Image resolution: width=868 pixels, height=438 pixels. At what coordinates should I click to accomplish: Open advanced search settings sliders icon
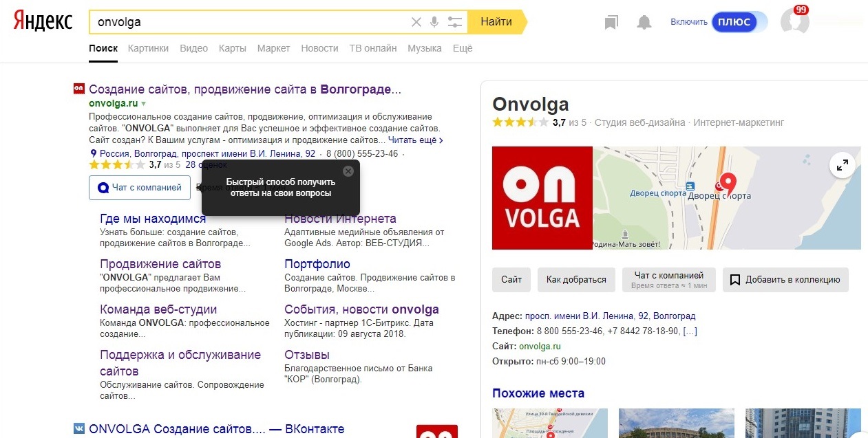point(454,22)
